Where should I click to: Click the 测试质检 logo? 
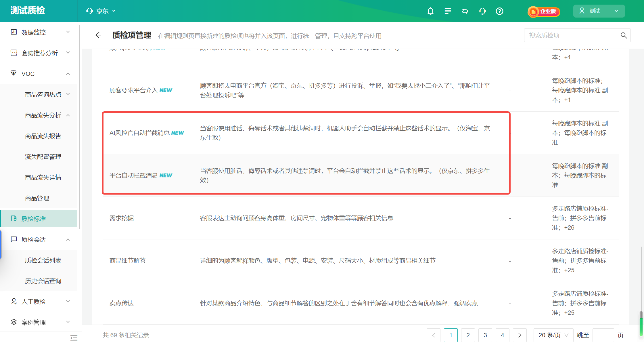click(x=28, y=11)
